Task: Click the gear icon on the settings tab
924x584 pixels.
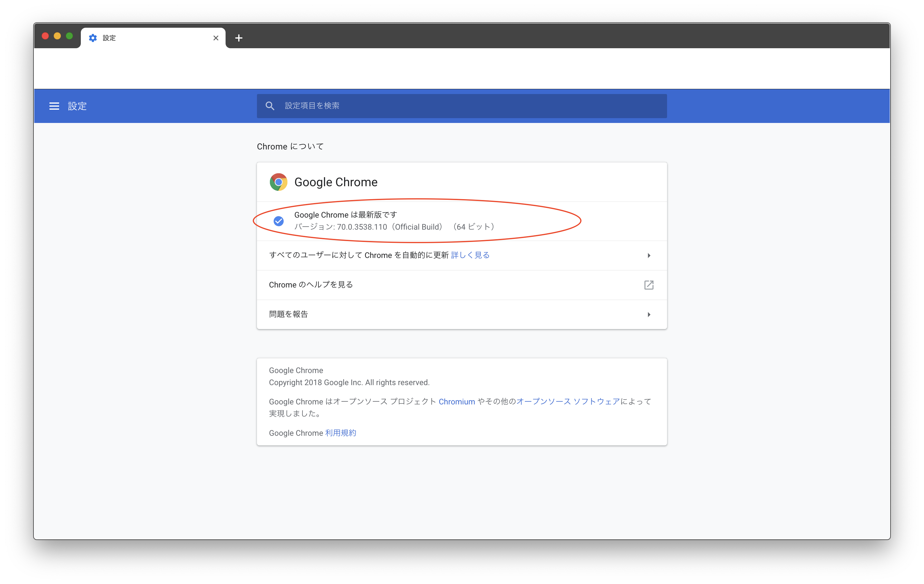Action: (93, 38)
